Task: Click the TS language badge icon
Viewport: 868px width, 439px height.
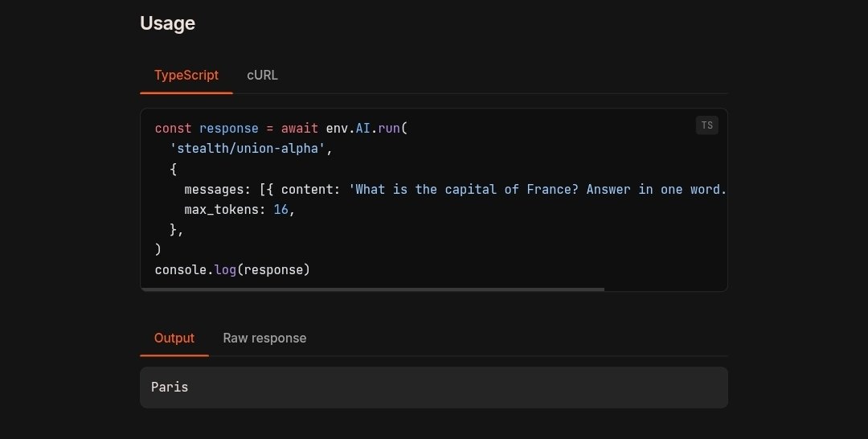Action: 707,125
